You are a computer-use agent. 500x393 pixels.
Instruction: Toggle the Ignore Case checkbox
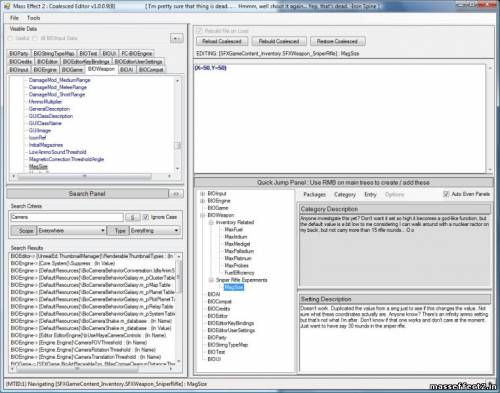146,217
